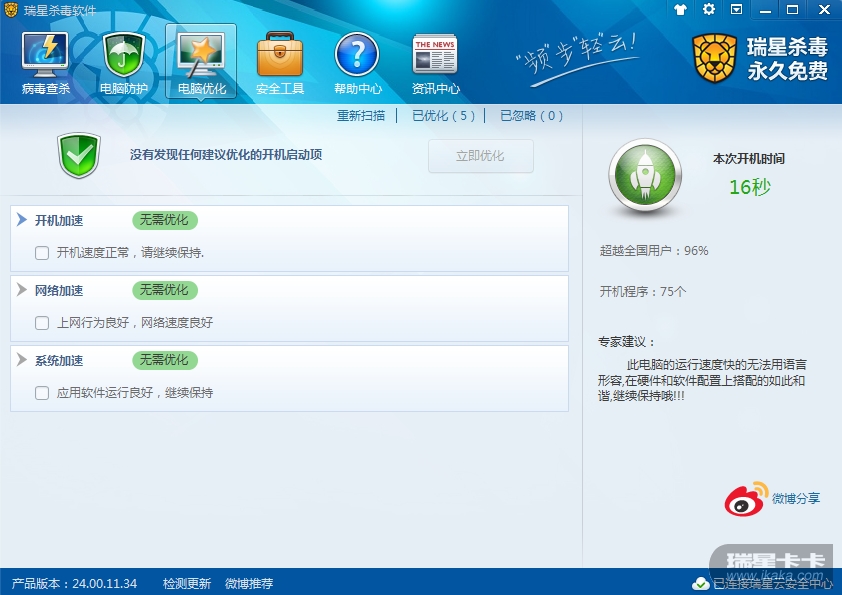
Task: Select the 电脑优化 optimization icon
Action: [201, 54]
